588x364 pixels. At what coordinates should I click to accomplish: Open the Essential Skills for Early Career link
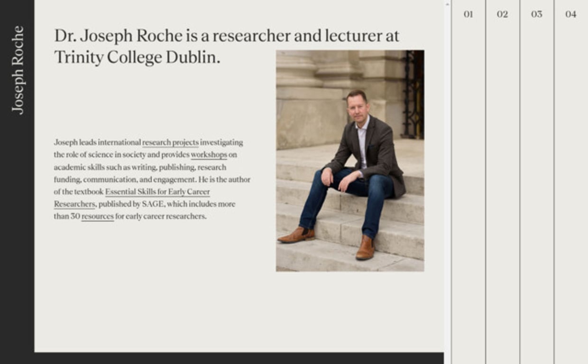pyautogui.click(x=157, y=191)
